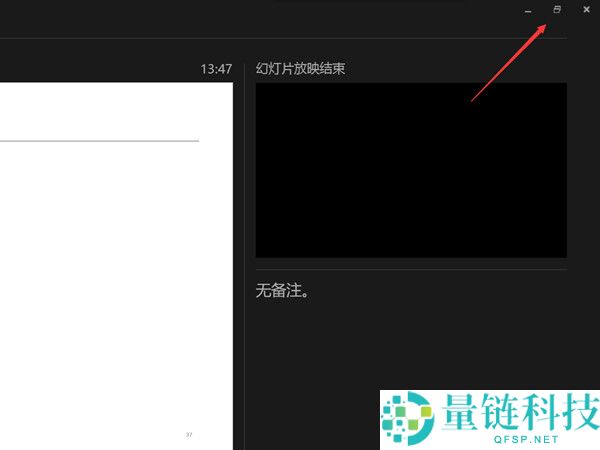The width and height of the screenshot is (600, 450).
Task: Click the restore down window button
Action: [557, 10]
